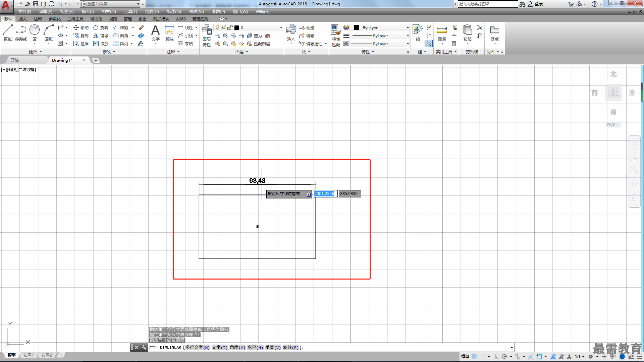Choose the 旋转(R) command option
Screen dimensions: 644x362
(x=290, y=347)
